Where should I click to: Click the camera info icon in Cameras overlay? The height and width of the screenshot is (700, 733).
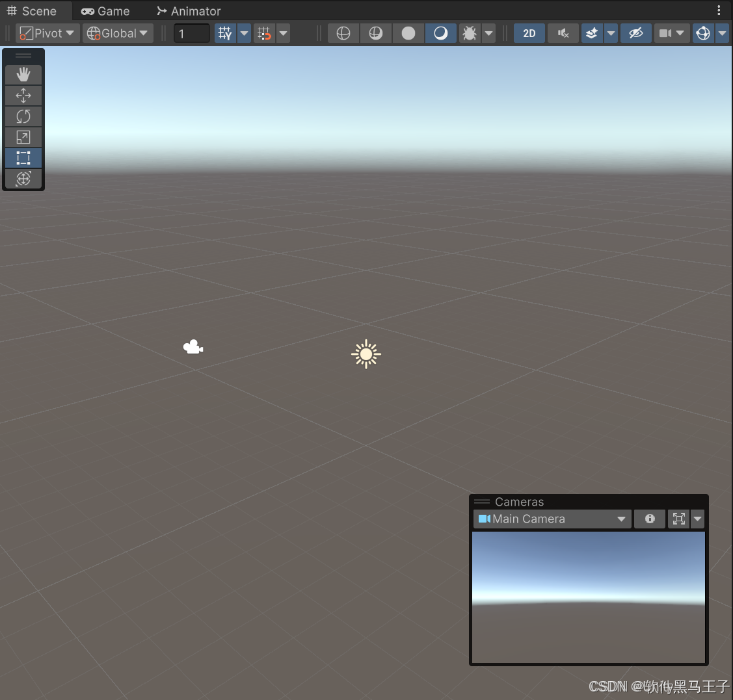pyautogui.click(x=650, y=519)
